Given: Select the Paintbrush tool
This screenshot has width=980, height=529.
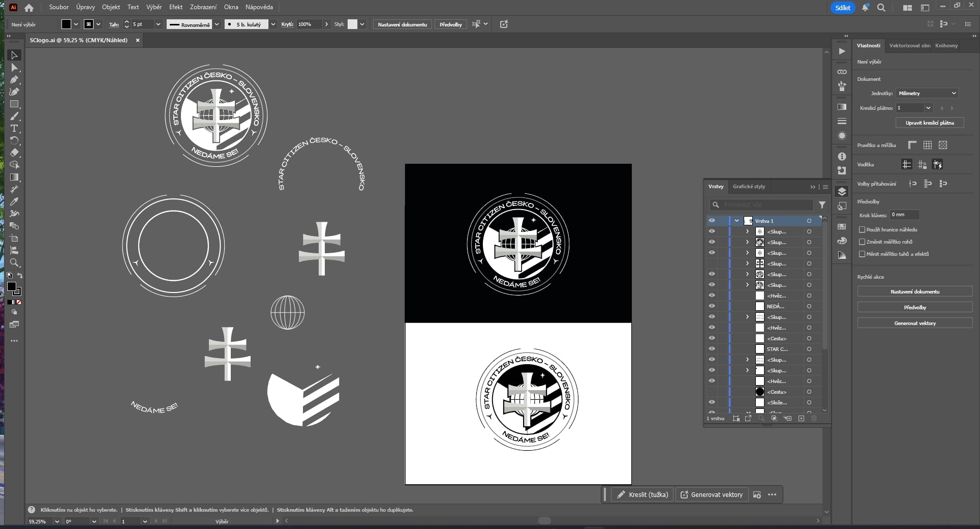Looking at the screenshot, I should [x=14, y=116].
